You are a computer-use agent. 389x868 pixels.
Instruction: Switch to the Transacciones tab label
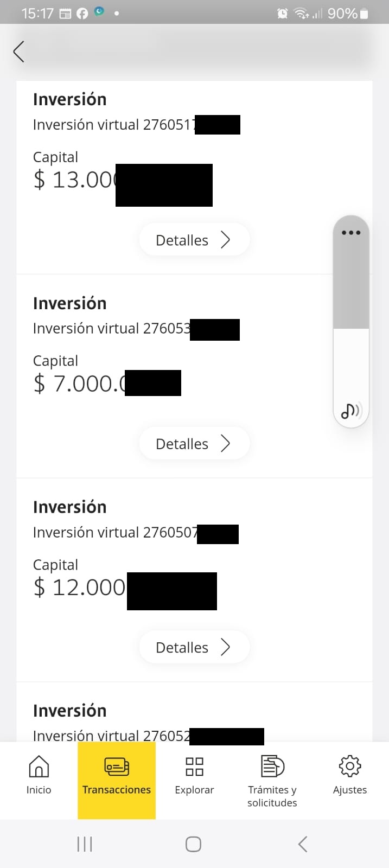(x=117, y=790)
